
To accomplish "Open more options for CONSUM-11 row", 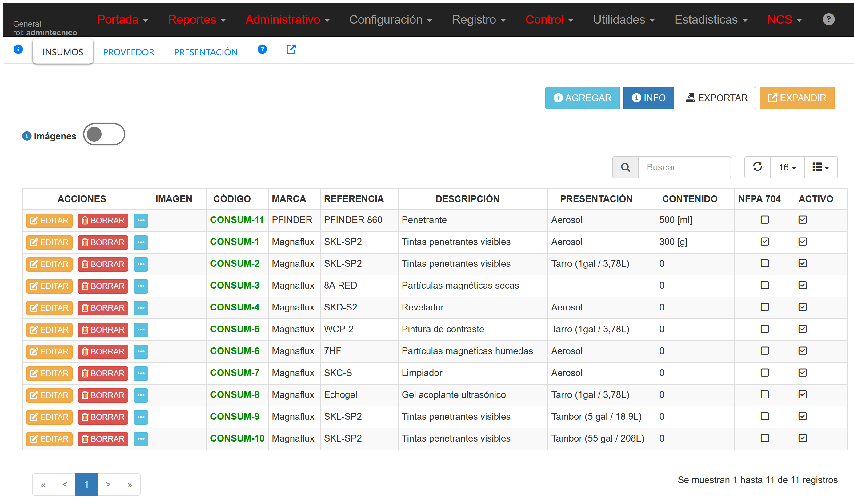I will [141, 220].
